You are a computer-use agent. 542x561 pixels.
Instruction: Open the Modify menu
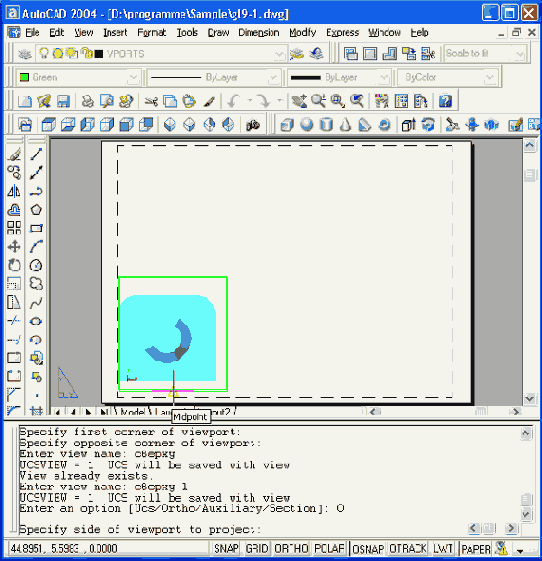click(x=302, y=33)
